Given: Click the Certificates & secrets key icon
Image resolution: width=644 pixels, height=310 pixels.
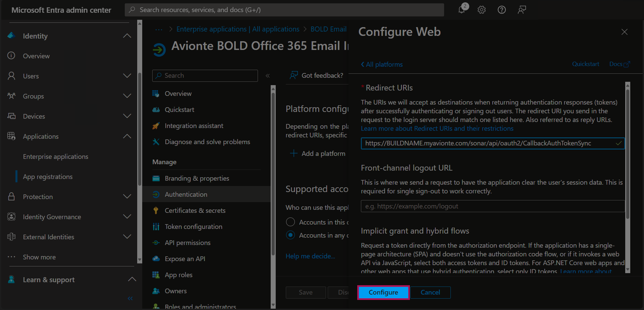Looking at the screenshot, I should coord(156,210).
